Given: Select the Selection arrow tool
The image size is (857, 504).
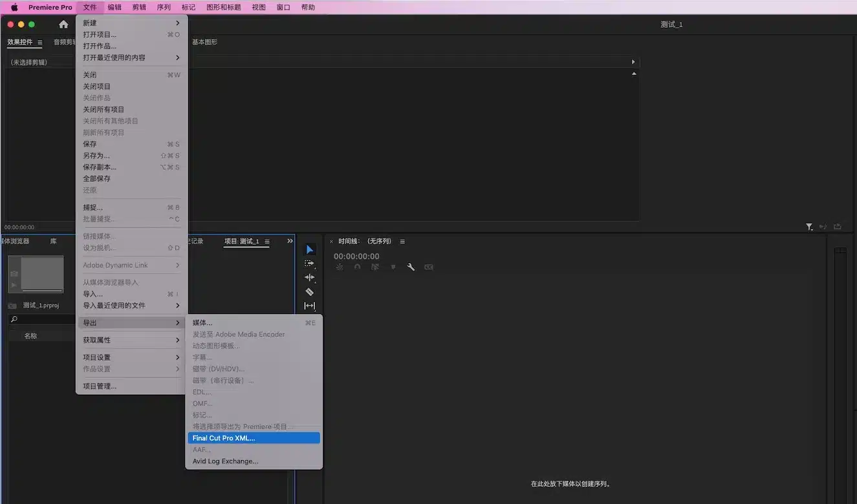Looking at the screenshot, I should click(310, 249).
